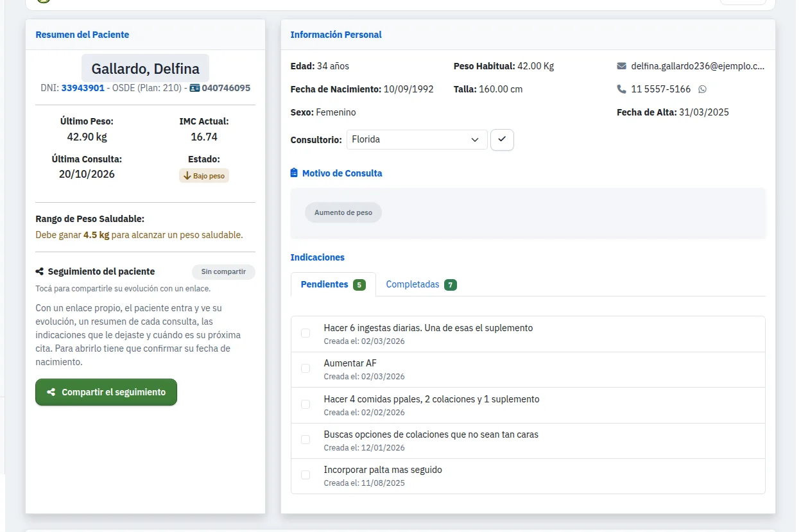Open the DNI link 33943901
Viewport: 801px width, 532px height.
coord(83,88)
